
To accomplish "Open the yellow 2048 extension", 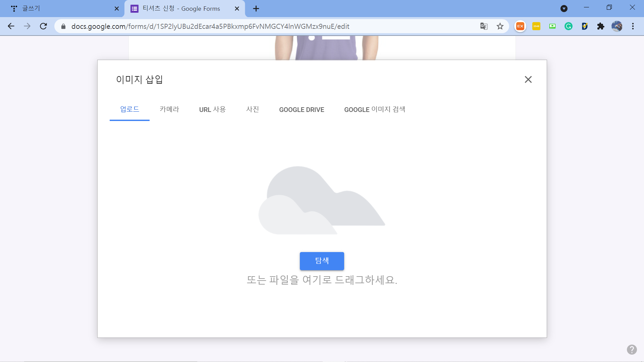I will click(536, 26).
